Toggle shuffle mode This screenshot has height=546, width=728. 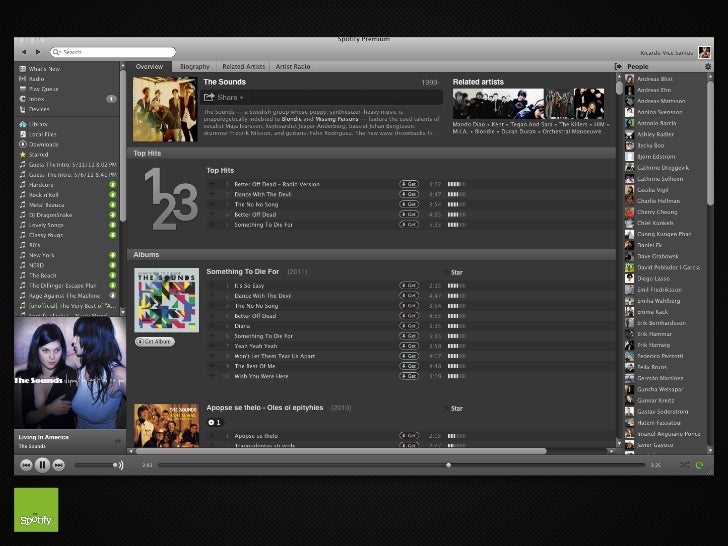pyautogui.click(x=684, y=465)
